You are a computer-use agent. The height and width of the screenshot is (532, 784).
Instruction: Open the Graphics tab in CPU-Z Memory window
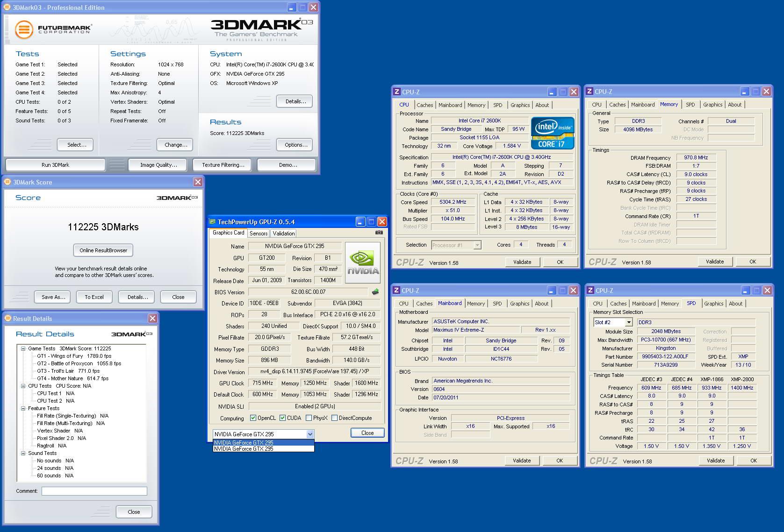pyautogui.click(x=713, y=105)
